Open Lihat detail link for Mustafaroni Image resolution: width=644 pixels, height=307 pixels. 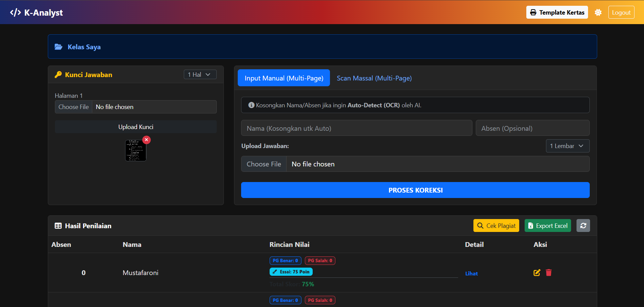[x=471, y=274]
